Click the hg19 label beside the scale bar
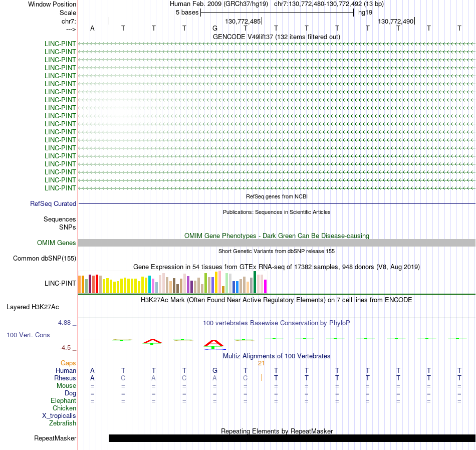 (365, 13)
